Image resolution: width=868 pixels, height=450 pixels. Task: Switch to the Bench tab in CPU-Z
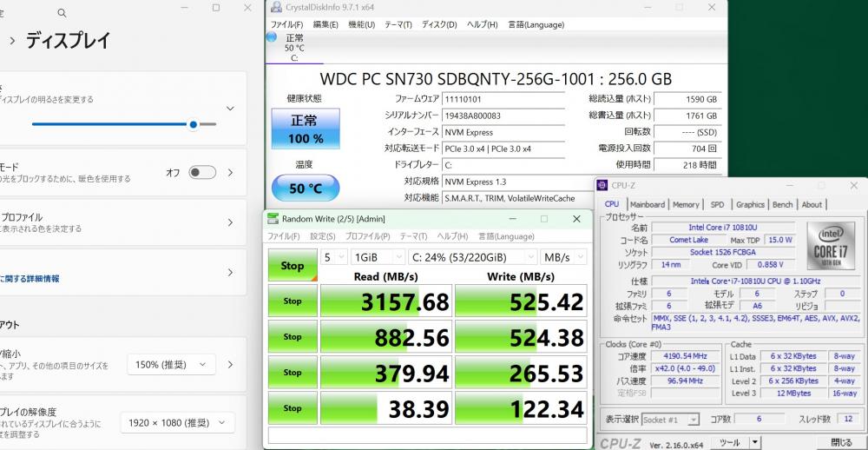click(782, 204)
